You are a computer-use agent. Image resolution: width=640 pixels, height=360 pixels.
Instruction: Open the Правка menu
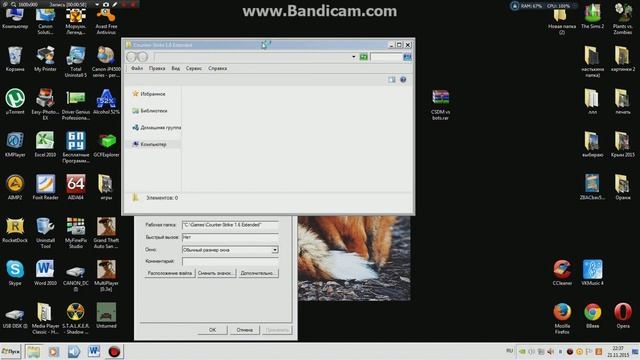[157, 68]
